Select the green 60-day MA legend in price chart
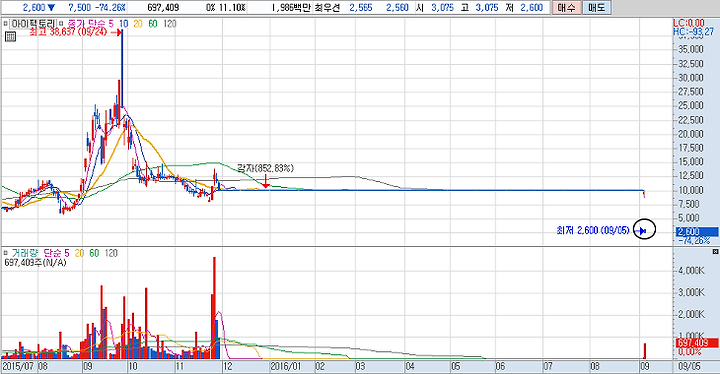 pos(153,23)
